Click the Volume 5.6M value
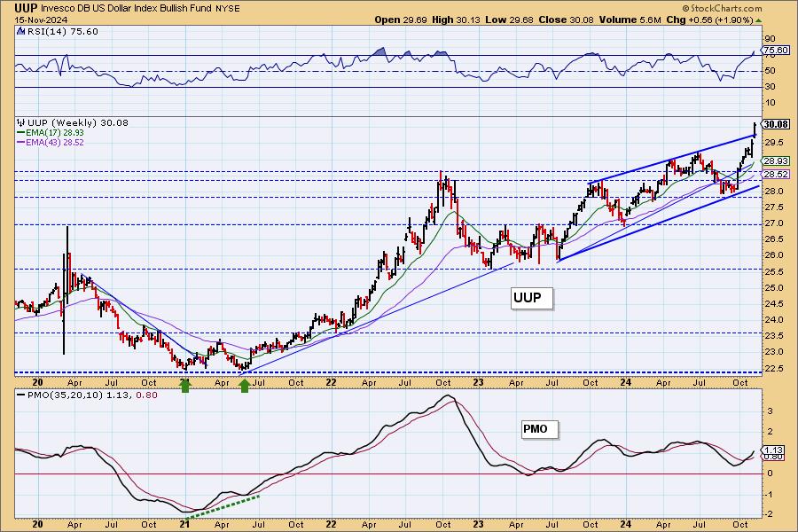Image resolution: width=798 pixels, height=532 pixels. point(630,20)
